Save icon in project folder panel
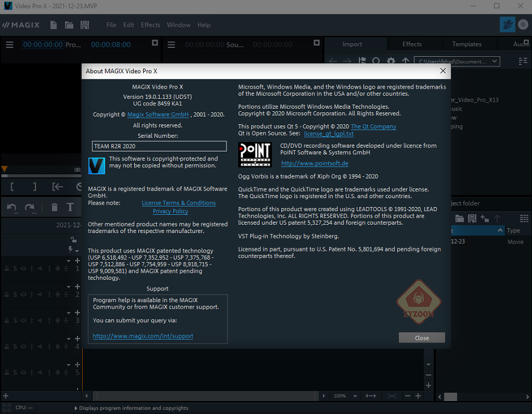Screen dimensions: 532x414 (472, 219)
